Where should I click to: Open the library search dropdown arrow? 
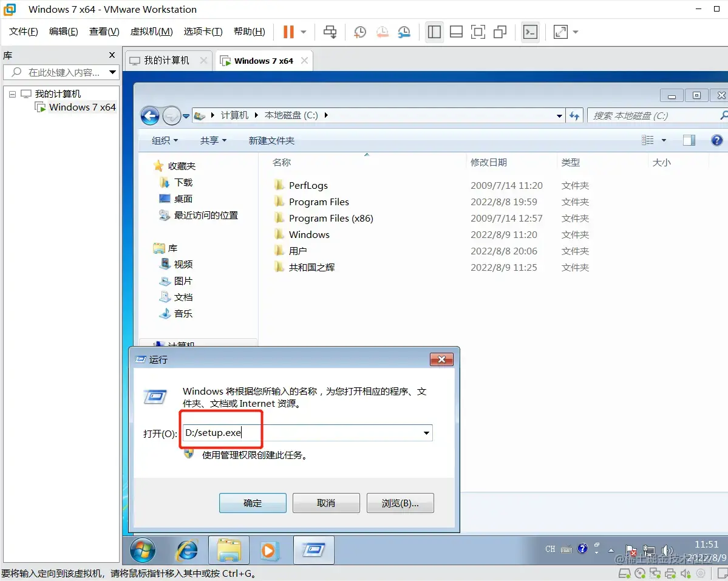112,72
